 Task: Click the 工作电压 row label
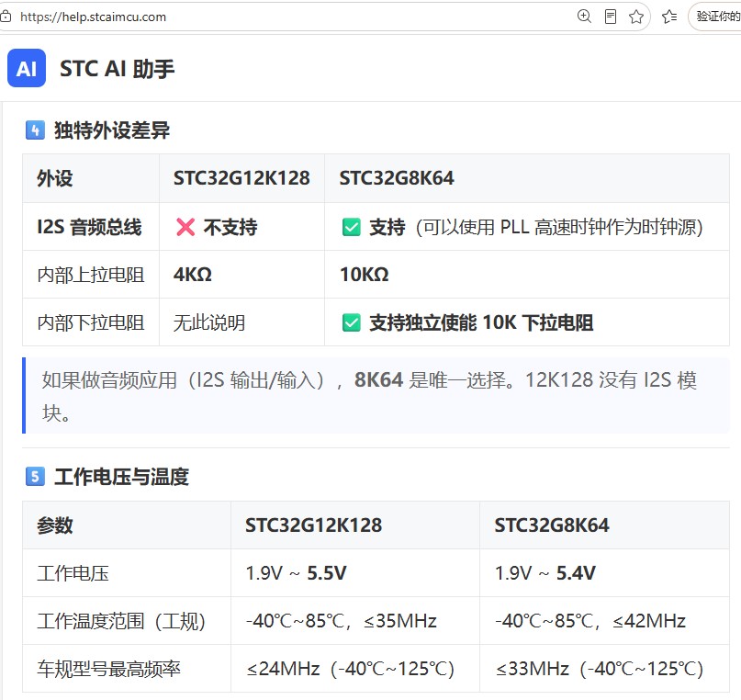73,573
